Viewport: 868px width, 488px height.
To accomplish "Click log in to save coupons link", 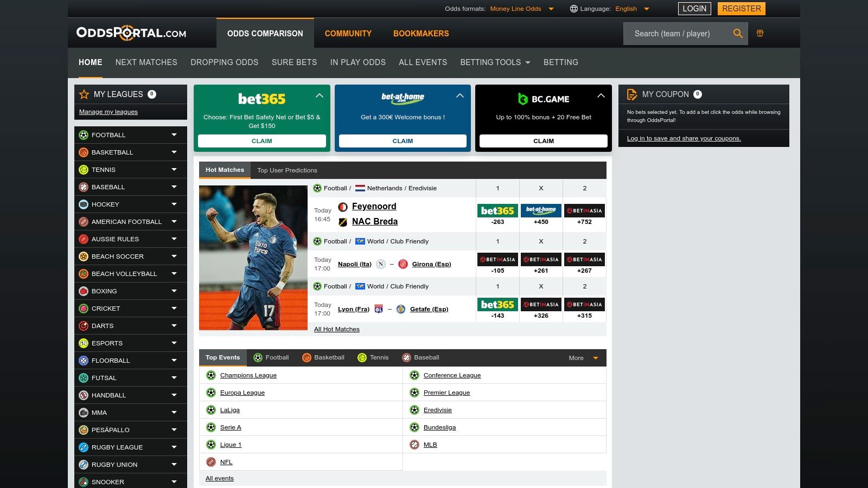I will pyautogui.click(x=684, y=138).
